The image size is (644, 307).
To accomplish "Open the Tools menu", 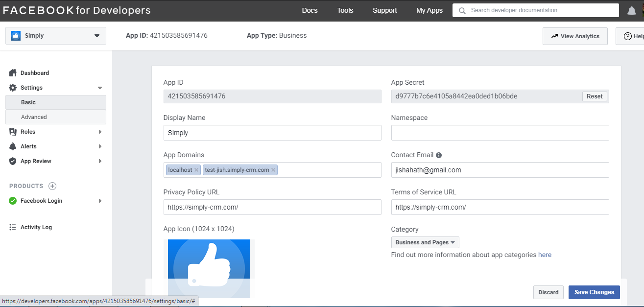I will [x=345, y=10].
